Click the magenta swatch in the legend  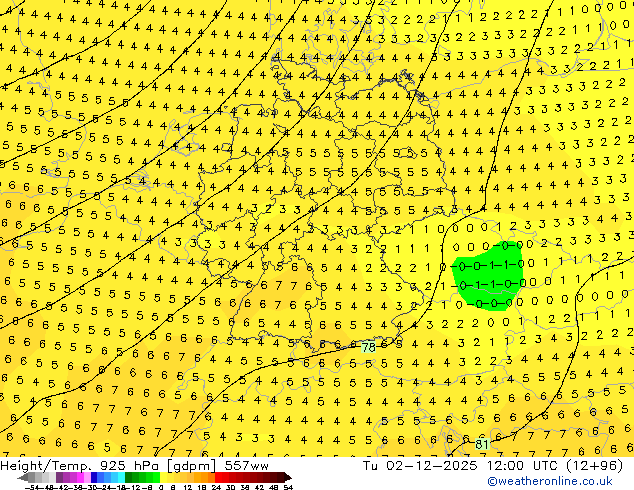(80, 478)
